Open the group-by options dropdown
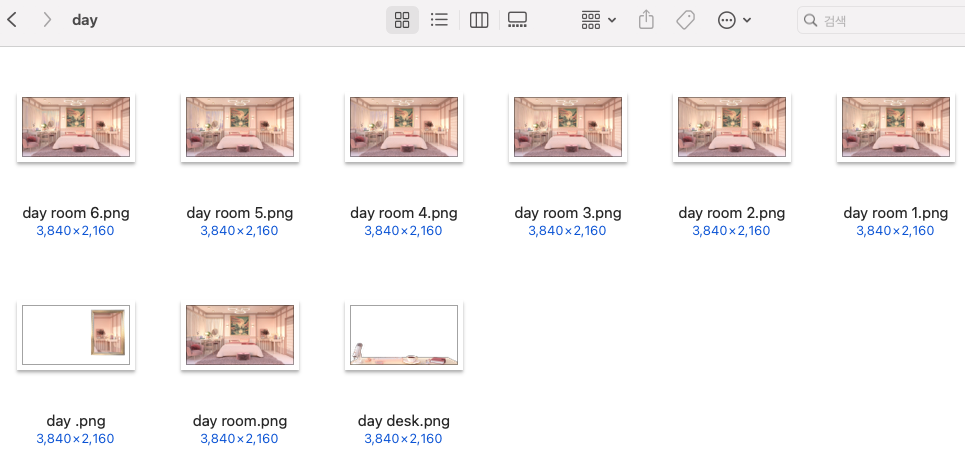The height and width of the screenshot is (455, 965). click(x=598, y=20)
